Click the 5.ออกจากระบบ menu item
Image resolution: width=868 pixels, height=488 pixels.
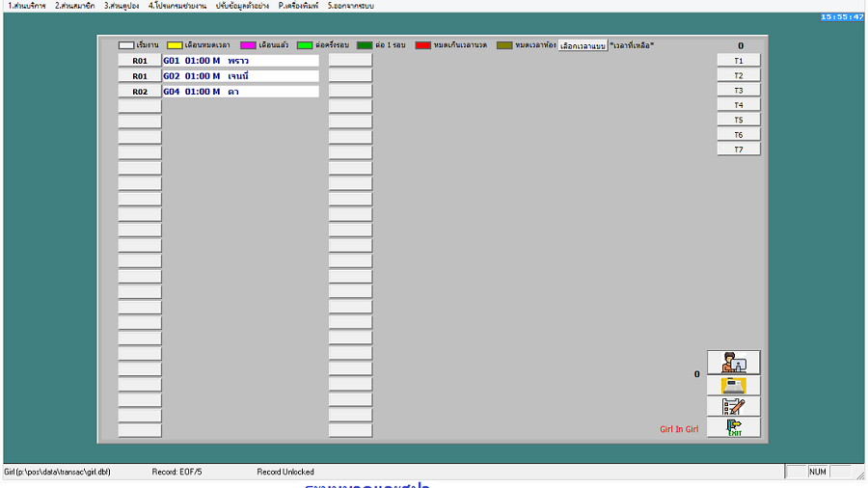point(350,6)
